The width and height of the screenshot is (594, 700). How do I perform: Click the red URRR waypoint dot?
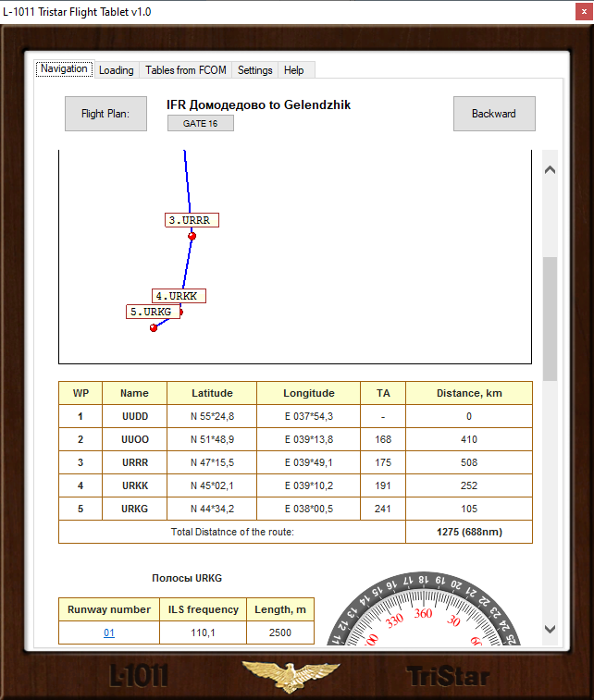(x=192, y=236)
